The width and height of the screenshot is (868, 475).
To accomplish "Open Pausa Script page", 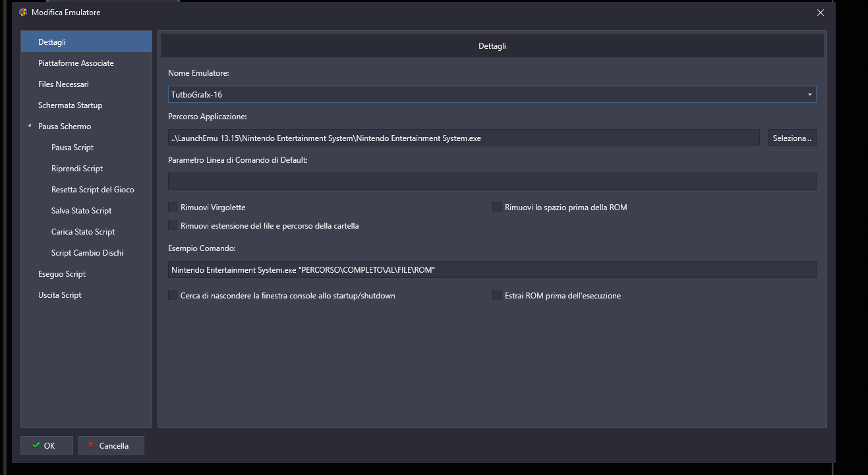I will tap(86, 148).
